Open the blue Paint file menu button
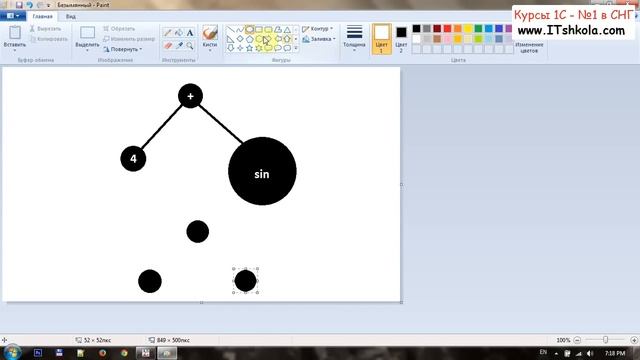640x360 pixels. [13, 16]
